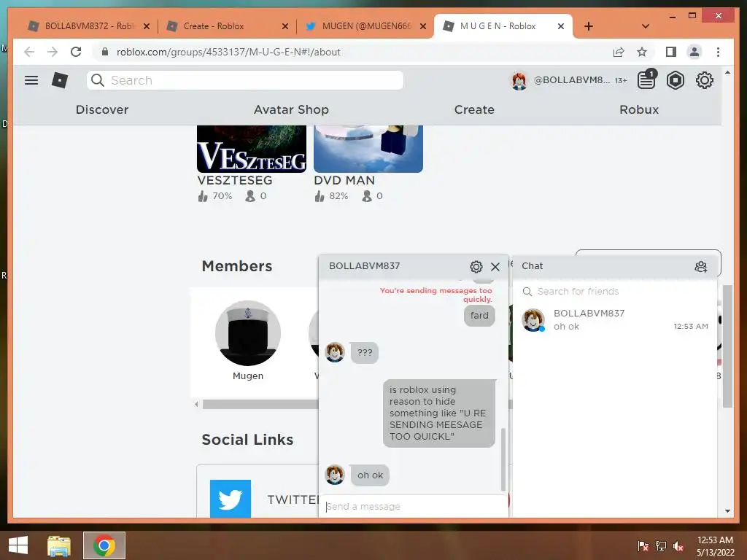Open the VESZTESEG game thumbnail
The image size is (747, 560).
252,149
